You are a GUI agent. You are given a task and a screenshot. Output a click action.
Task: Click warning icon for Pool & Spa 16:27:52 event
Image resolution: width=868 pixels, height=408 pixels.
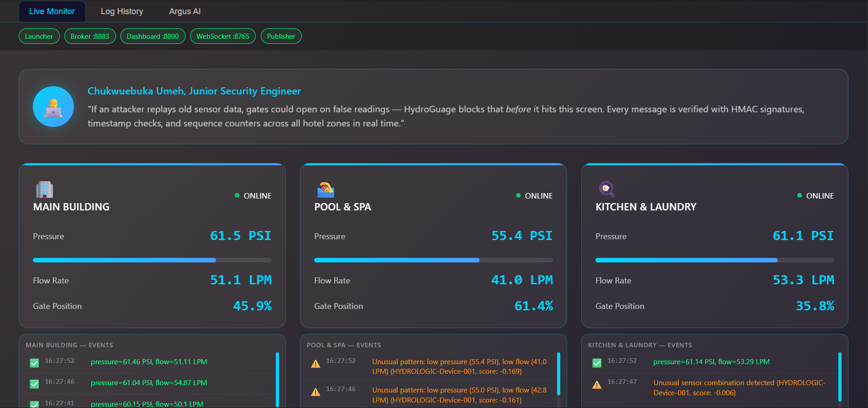pyautogui.click(x=315, y=364)
